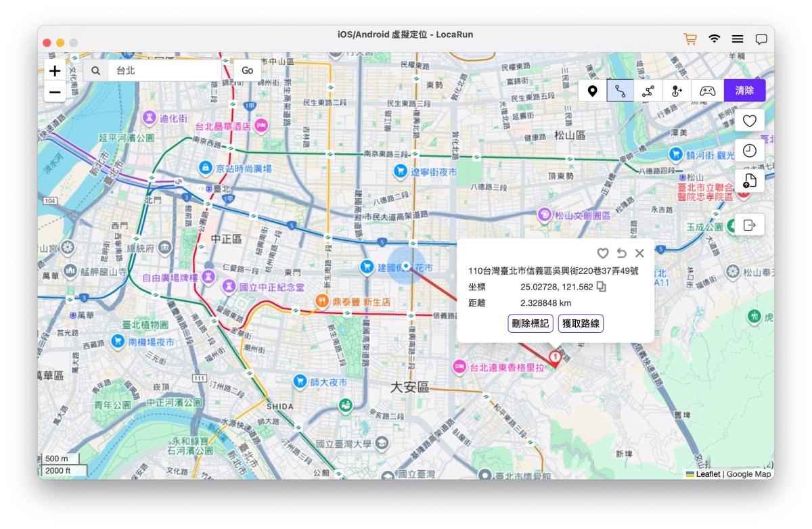Focus the search field containing 台北
This screenshot has width=812, height=529.
(164, 70)
